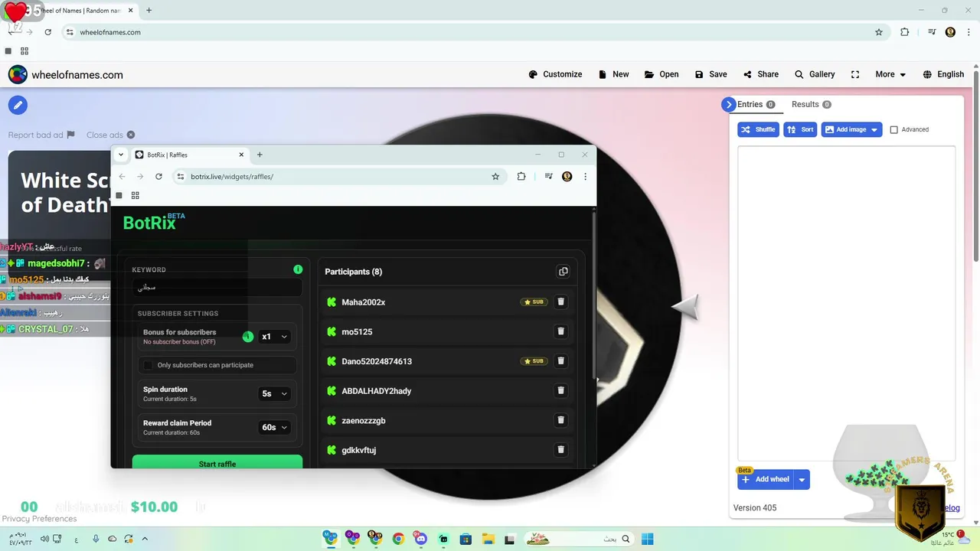Switch to the Results tab
Screen dimensions: 980x551
(811, 104)
